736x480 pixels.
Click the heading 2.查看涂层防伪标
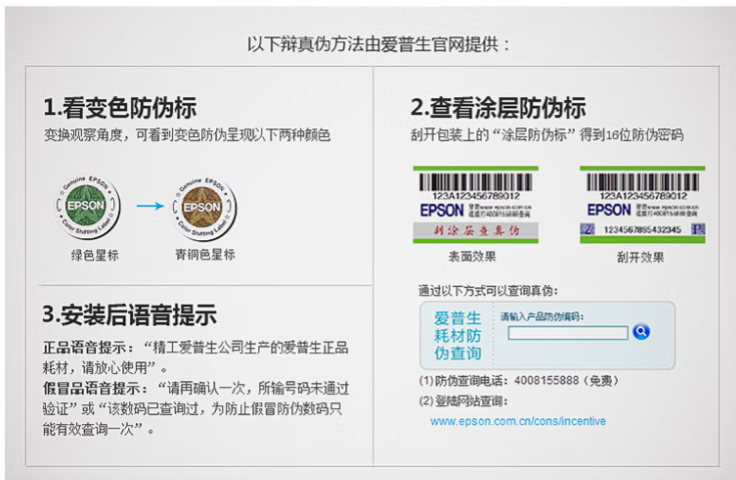498,108
